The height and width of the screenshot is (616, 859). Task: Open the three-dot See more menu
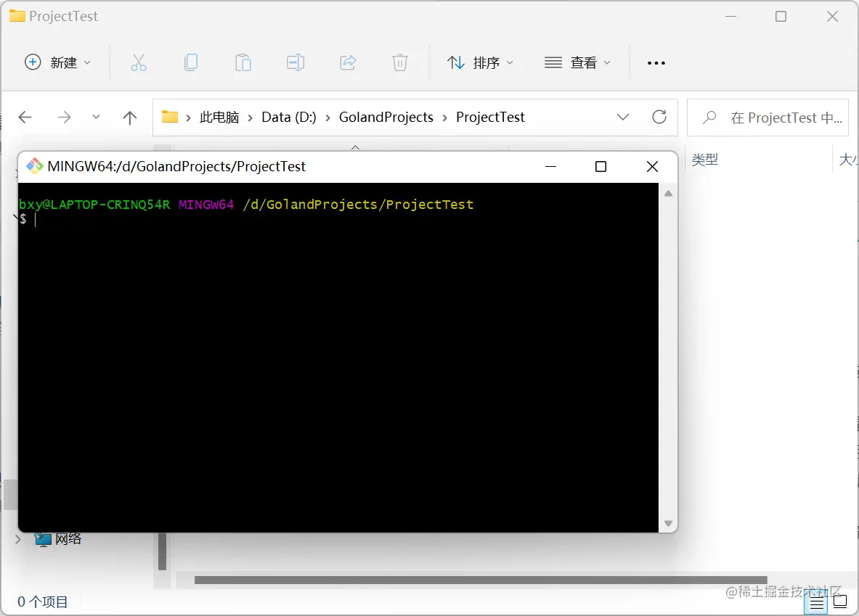click(x=656, y=63)
